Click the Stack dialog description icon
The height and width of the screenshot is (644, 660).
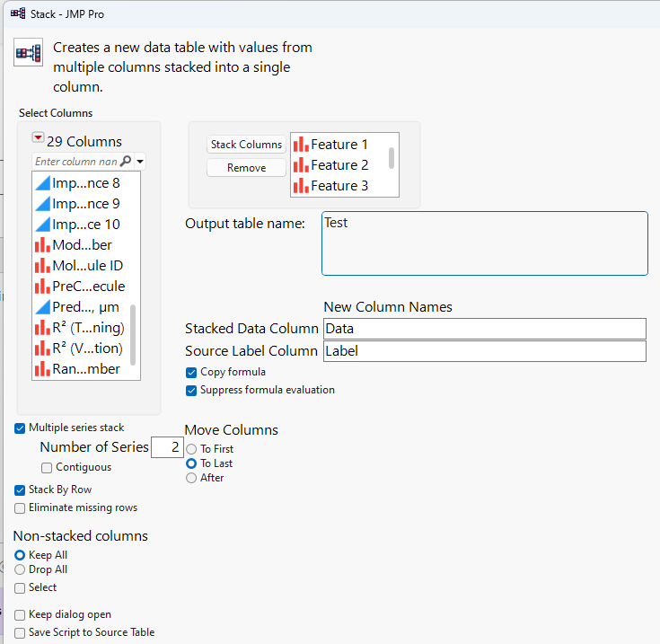pos(28,53)
